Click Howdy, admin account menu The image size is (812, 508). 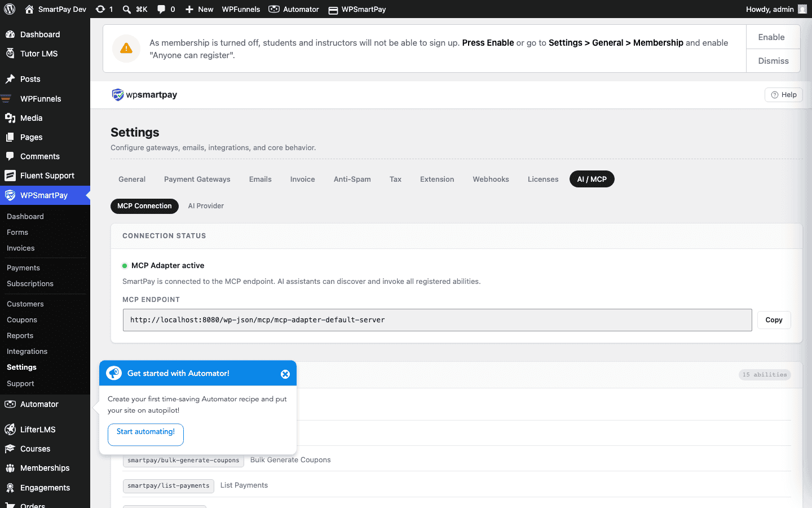click(776, 9)
